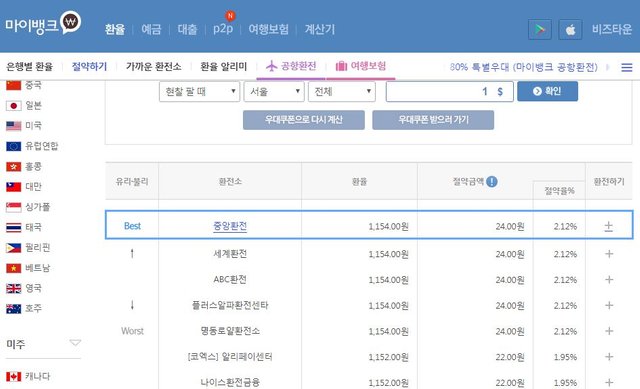
Task: Click plus icon for 플러스알파환전센타 row
Action: (609, 305)
